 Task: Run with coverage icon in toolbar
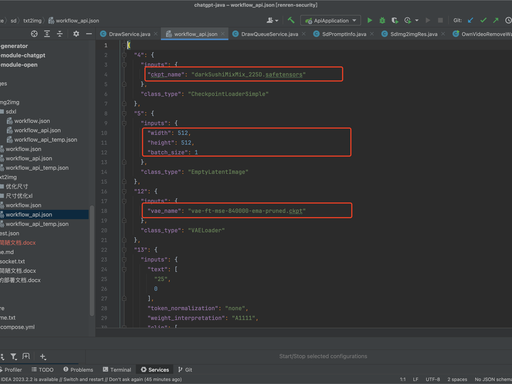point(395,20)
